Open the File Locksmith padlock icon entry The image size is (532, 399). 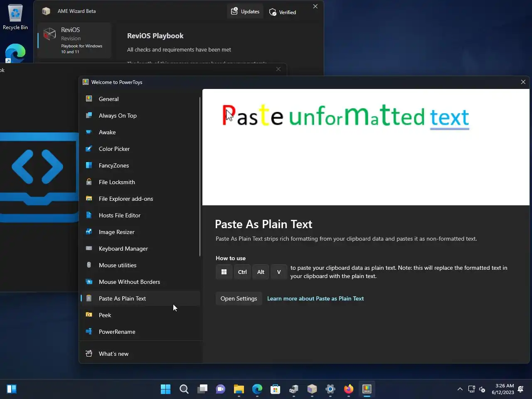89,182
